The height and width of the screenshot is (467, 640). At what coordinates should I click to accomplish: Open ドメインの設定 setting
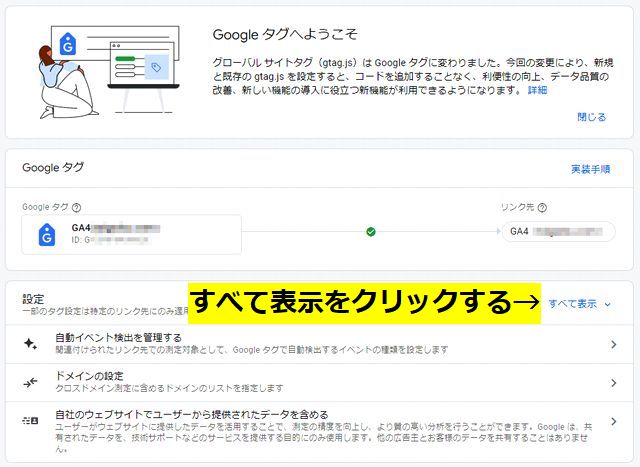pyautogui.click(x=319, y=382)
